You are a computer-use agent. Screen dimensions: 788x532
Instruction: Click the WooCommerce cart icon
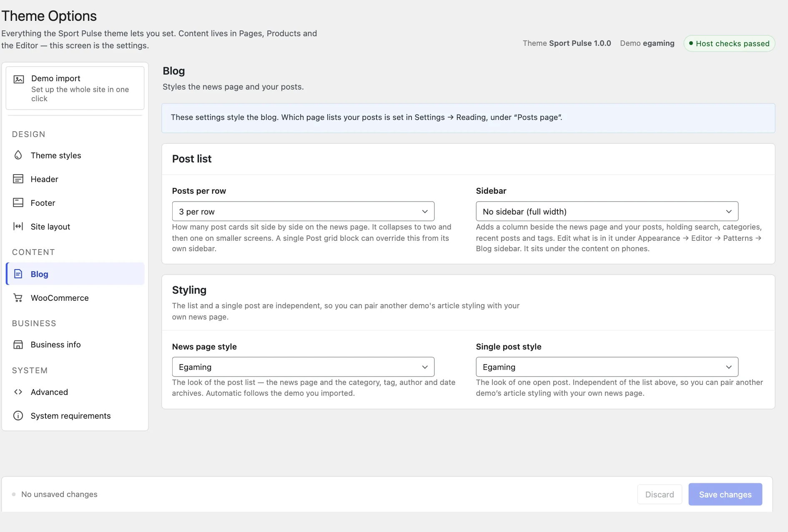(x=18, y=297)
